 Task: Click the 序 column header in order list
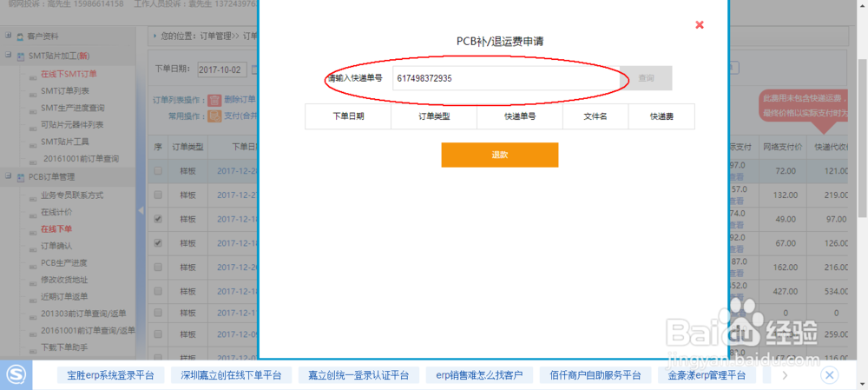tap(158, 148)
